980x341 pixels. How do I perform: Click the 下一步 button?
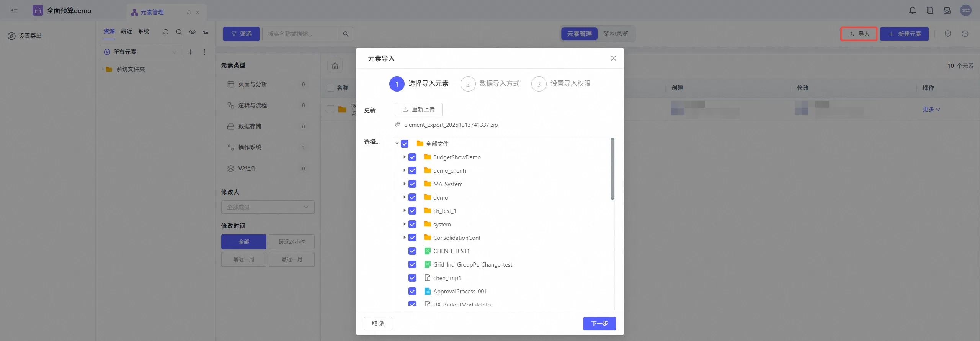pos(599,323)
